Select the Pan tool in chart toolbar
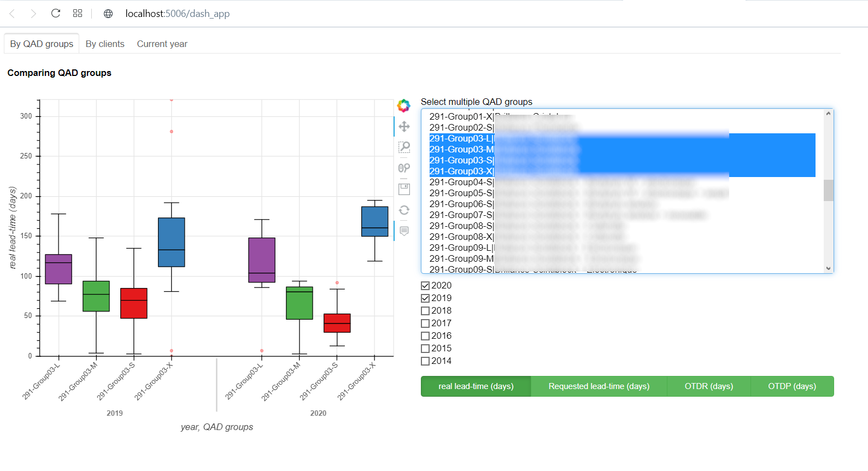Viewport: 868px width, 471px height. [x=404, y=127]
